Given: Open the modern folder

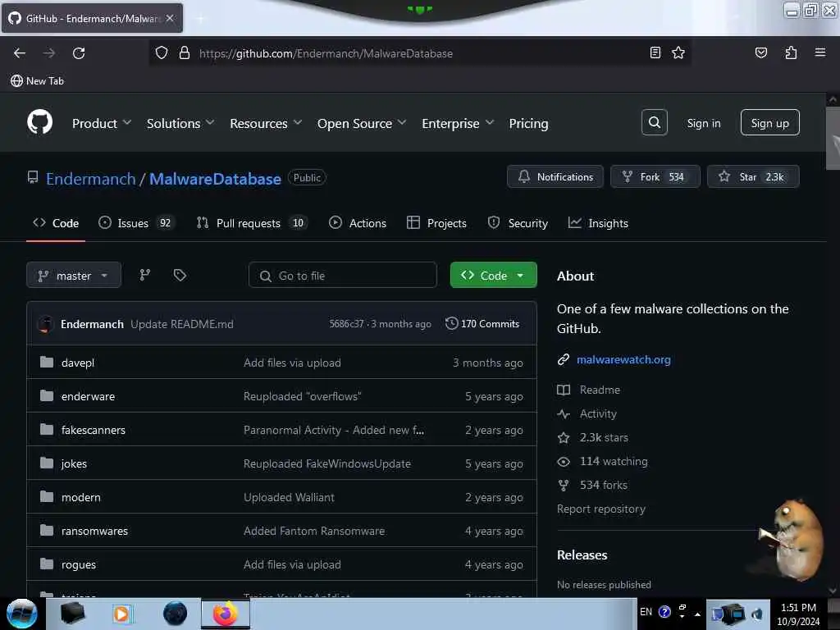Looking at the screenshot, I should (x=81, y=497).
